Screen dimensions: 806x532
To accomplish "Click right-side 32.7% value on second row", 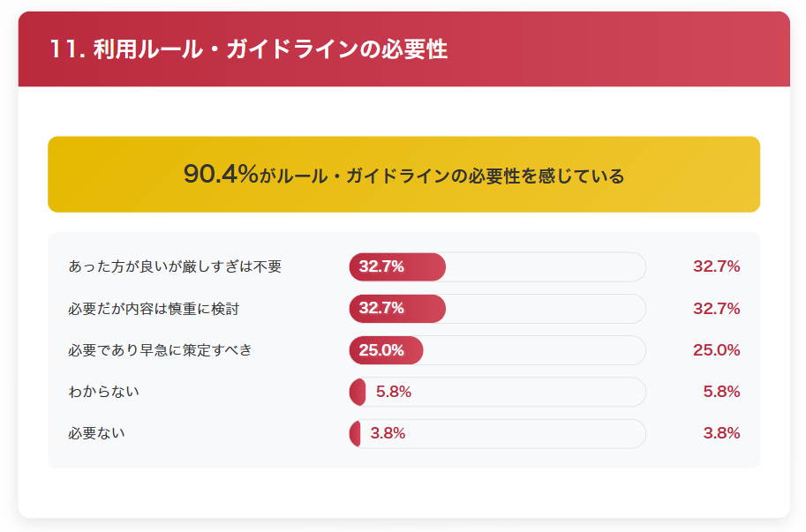I will coord(716,309).
